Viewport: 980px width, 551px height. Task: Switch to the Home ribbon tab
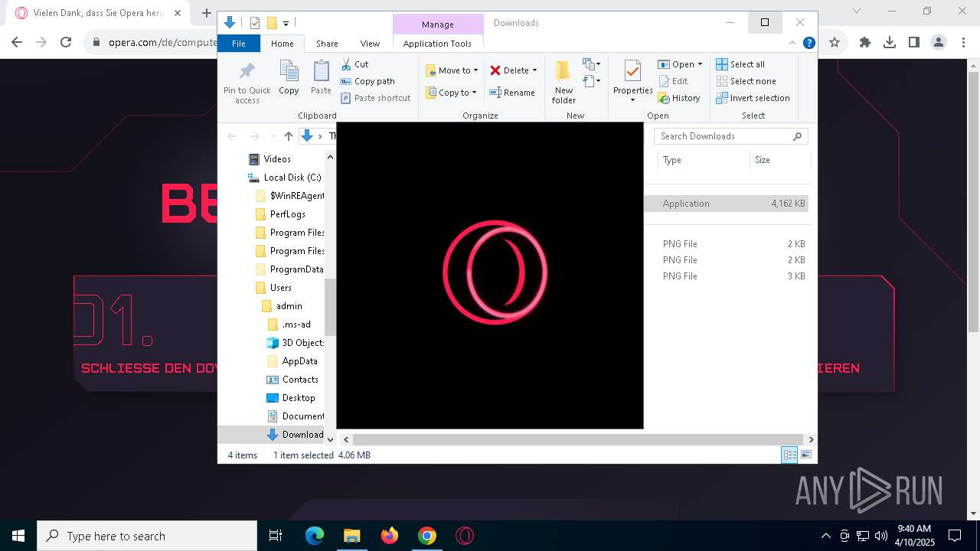(282, 44)
